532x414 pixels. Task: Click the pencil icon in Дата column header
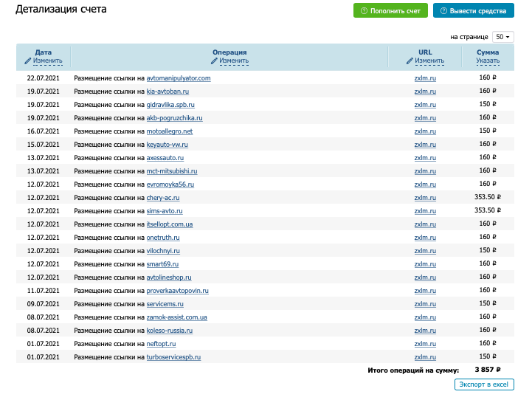(x=28, y=61)
